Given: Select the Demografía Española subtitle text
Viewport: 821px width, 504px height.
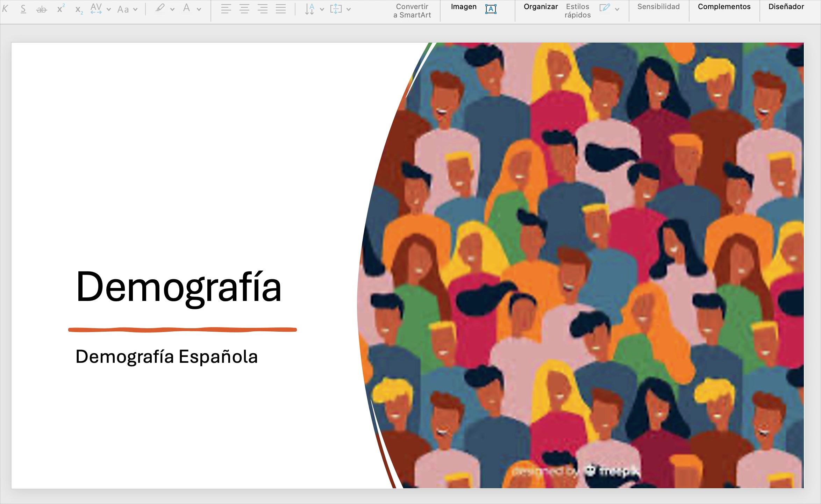Looking at the screenshot, I should 167,357.
